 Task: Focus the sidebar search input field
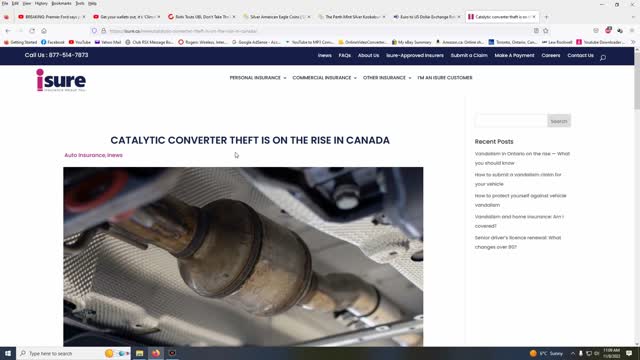(511, 121)
